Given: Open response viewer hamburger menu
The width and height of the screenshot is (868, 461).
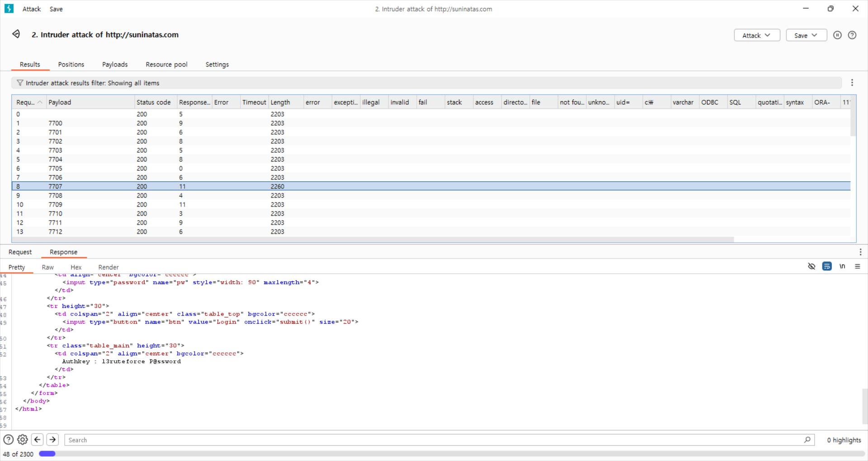Looking at the screenshot, I should coord(858,266).
